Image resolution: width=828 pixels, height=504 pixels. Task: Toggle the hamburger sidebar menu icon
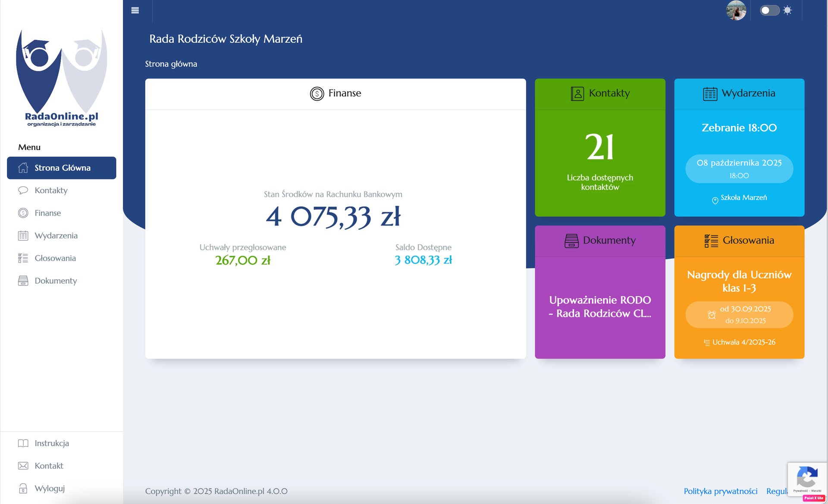point(135,10)
